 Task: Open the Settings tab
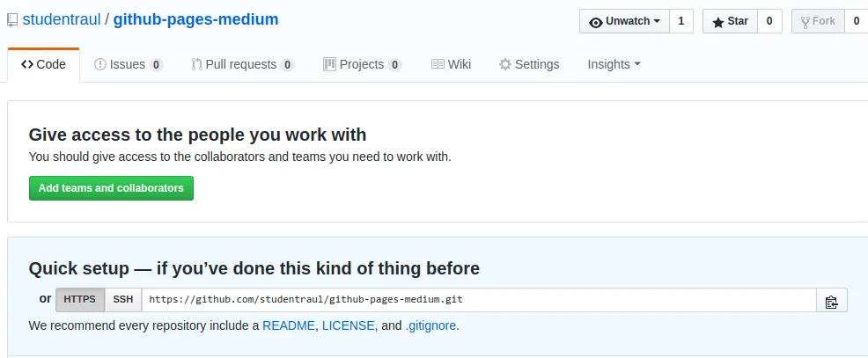[529, 65]
